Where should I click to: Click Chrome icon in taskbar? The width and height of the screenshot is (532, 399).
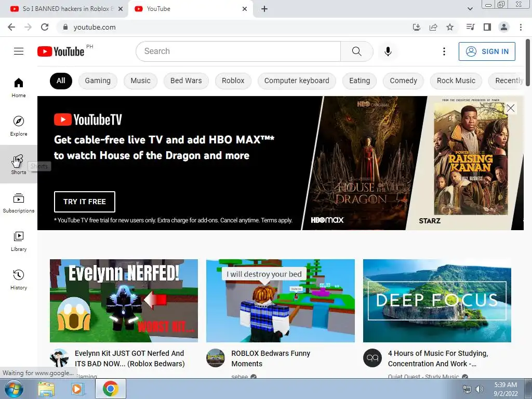[x=111, y=389]
